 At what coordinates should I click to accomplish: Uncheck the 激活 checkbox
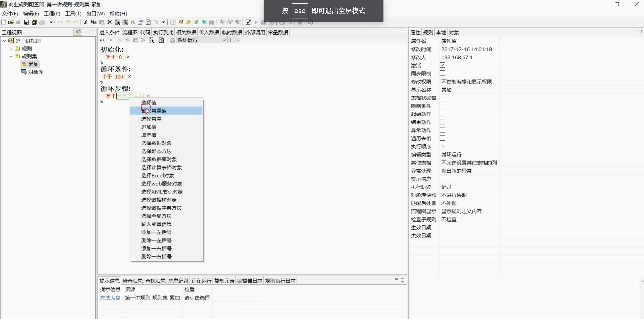(442, 65)
